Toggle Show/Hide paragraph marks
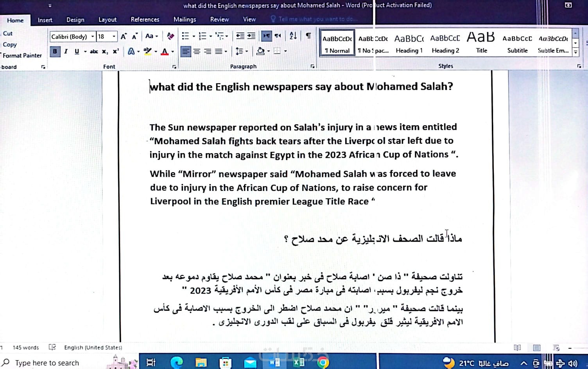Viewport: 588px width, 369px height. click(308, 36)
